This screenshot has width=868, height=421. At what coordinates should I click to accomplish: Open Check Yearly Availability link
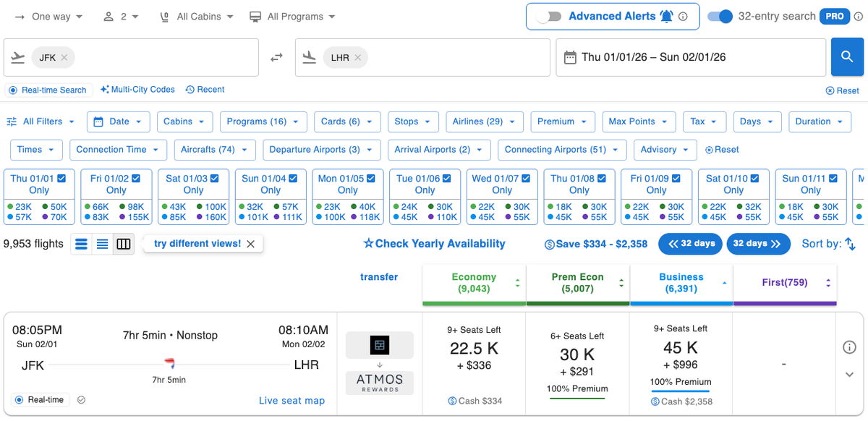point(434,244)
